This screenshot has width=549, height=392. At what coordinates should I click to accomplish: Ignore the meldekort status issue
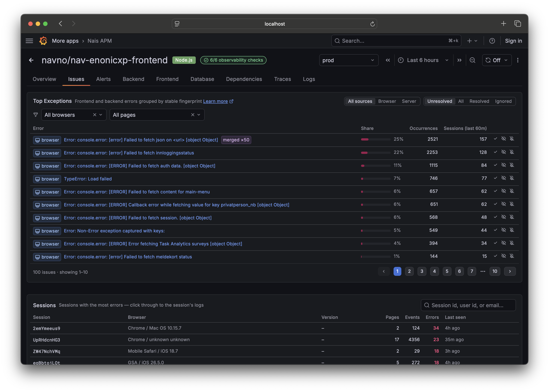pos(503,256)
